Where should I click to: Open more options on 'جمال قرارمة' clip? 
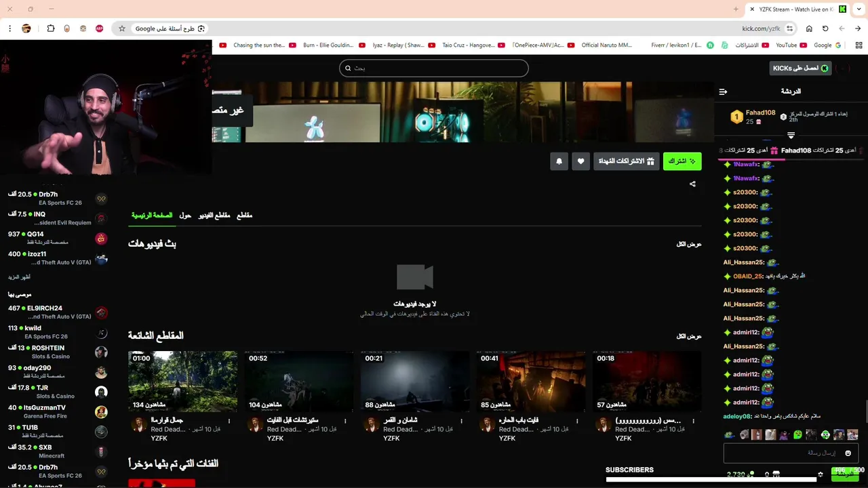click(229, 421)
